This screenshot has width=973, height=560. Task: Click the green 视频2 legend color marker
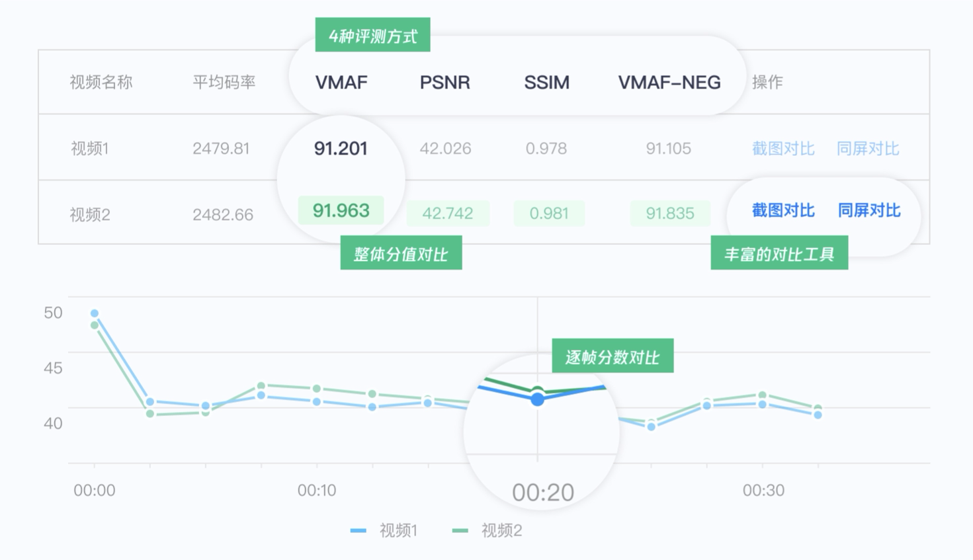[x=460, y=530]
